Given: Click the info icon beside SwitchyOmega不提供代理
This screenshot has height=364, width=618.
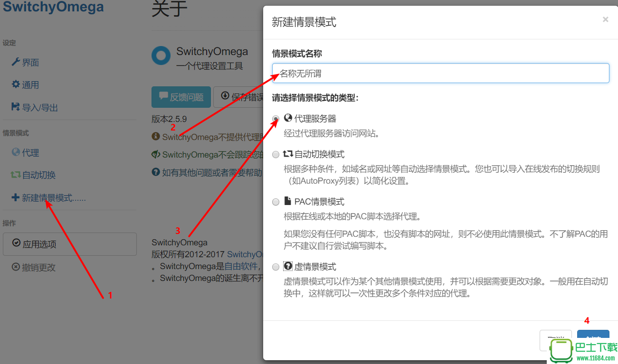Looking at the screenshot, I should pos(155,136).
